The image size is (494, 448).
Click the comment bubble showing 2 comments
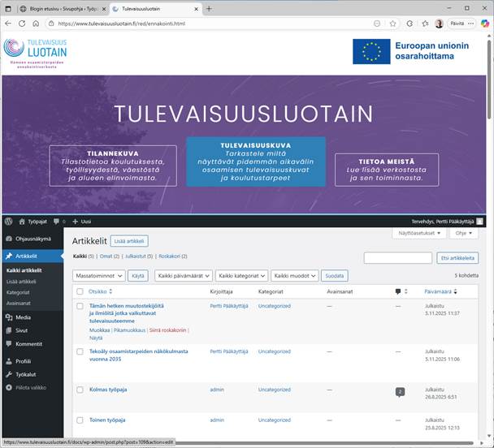point(399,391)
